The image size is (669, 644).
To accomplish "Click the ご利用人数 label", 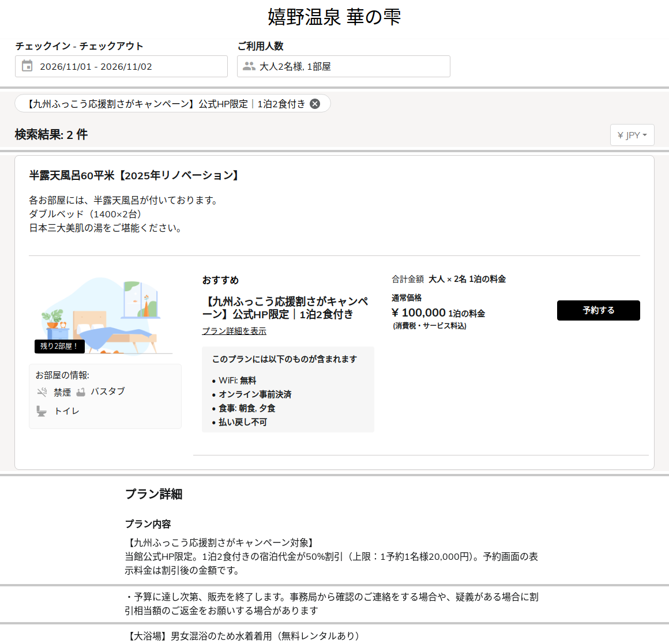I will tap(260, 46).
